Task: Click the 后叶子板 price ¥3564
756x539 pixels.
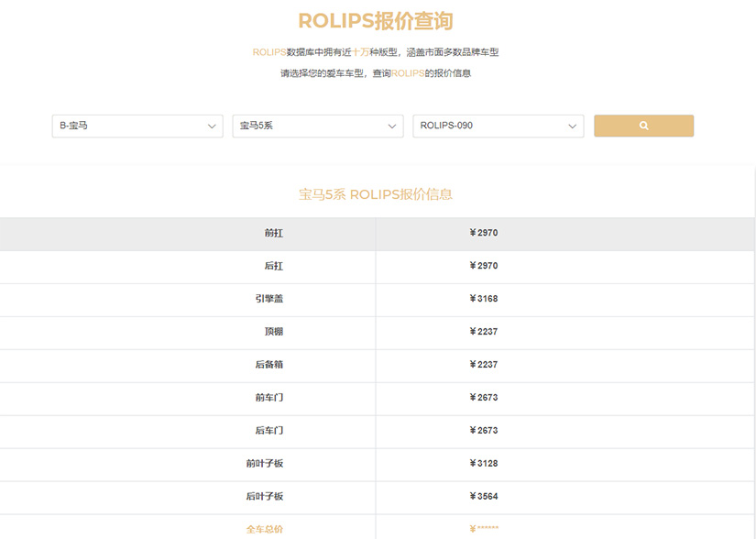Action: click(484, 496)
